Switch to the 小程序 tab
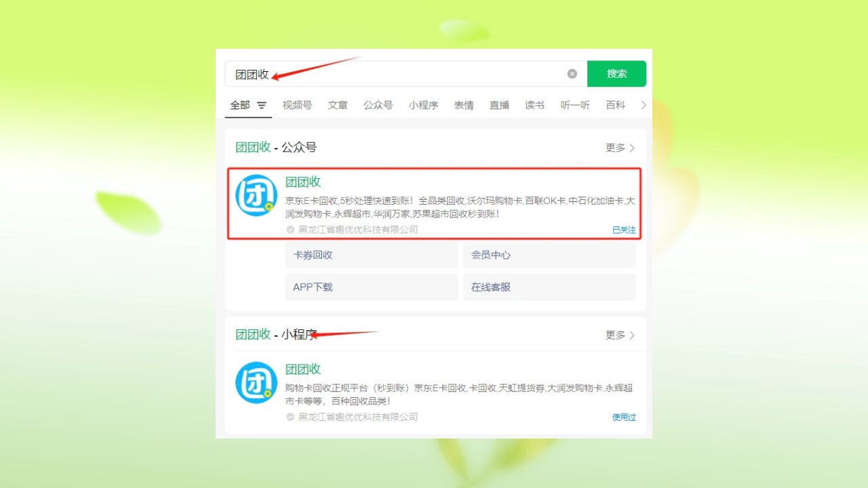The image size is (868, 488). click(x=423, y=105)
